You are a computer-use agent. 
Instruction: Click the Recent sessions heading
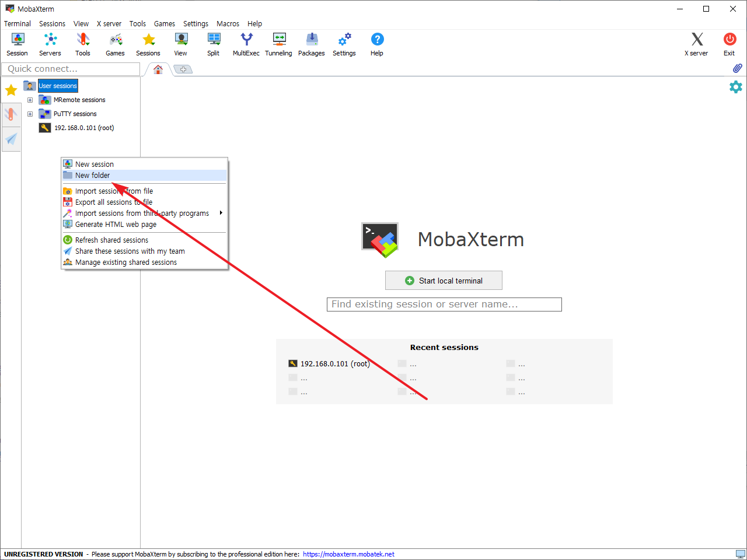pos(444,347)
